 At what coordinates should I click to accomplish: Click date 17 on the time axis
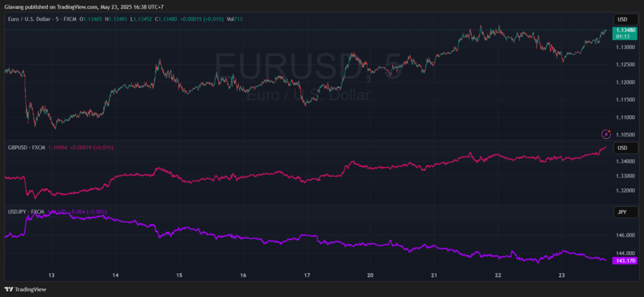click(306, 276)
